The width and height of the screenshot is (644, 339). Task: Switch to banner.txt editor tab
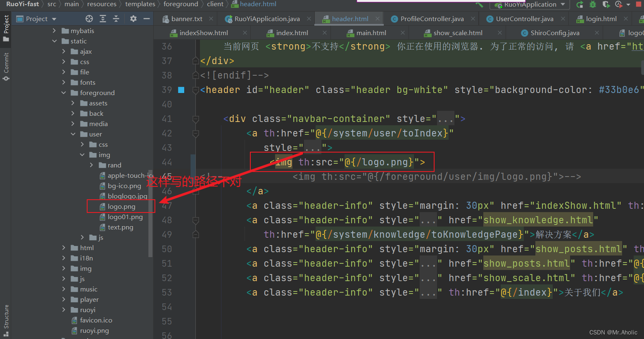click(187, 19)
